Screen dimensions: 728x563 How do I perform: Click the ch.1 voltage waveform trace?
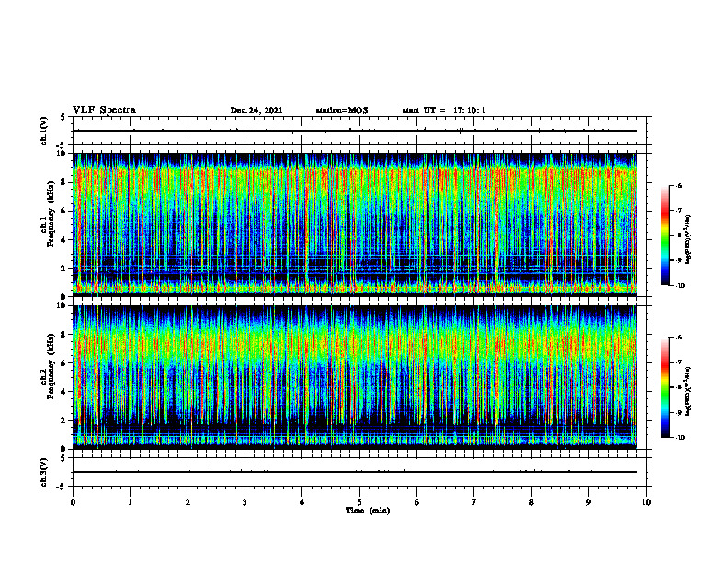pyautogui.click(x=355, y=131)
